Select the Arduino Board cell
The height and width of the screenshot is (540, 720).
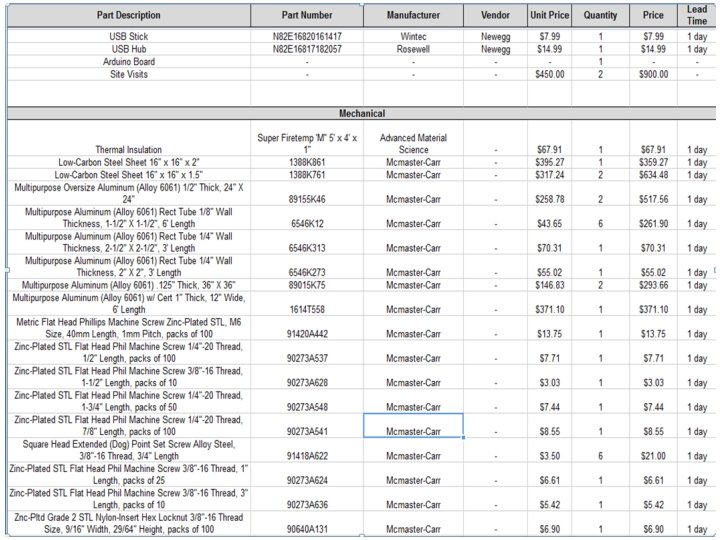(x=129, y=62)
